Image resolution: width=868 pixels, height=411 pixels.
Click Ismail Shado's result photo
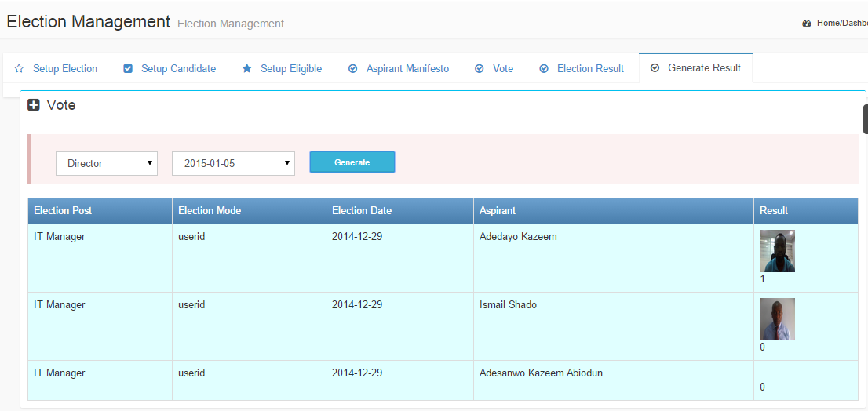pyautogui.click(x=777, y=319)
